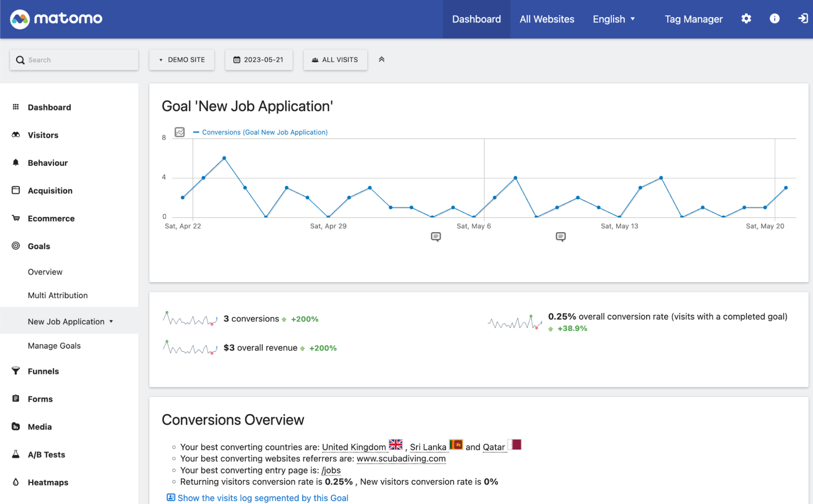The width and height of the screenshot is (813, 504).
Task: Select the Behaviour menu item
Action: 48,163
